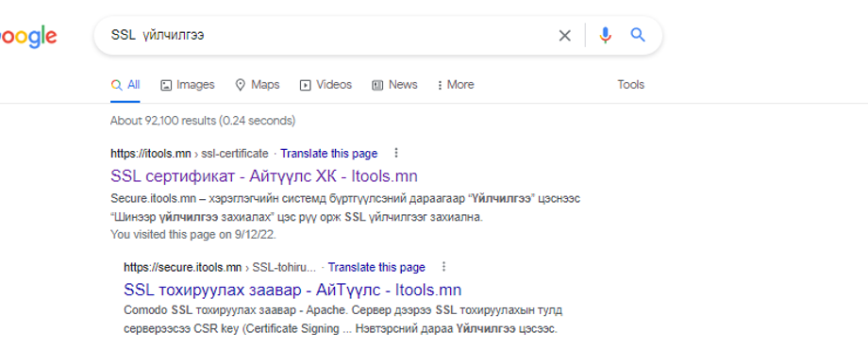The width and height of the screenshot is (868, 349).
Task: Start voice search with microphone icon
Action: [605, 36]
